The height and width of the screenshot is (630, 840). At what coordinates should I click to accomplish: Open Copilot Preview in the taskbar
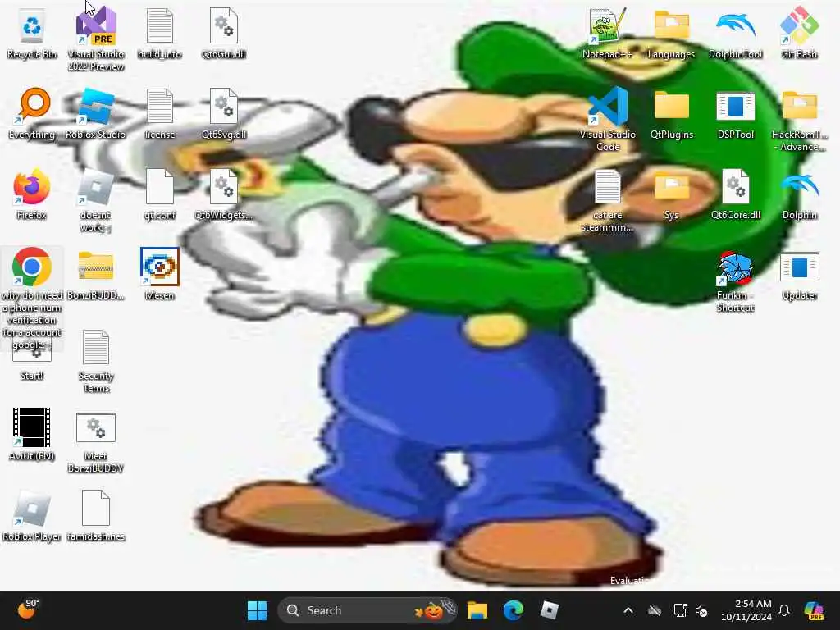click(815, 610)
